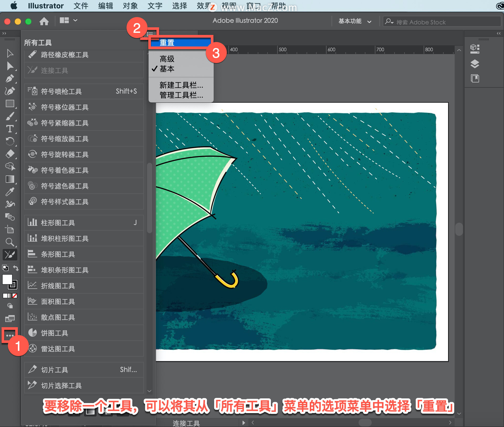Set Gradient fill mode swatch
The height and width of the screenshot is (427, 504).
[x=10, y=296]
